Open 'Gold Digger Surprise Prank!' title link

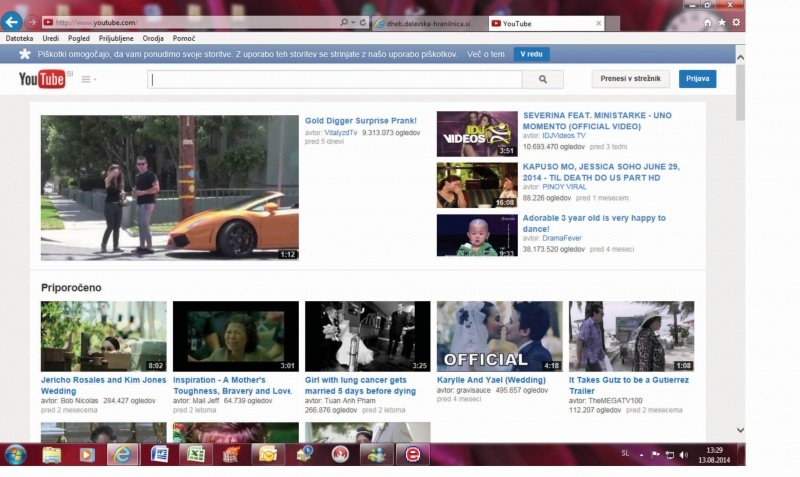[x=361, y=121]
